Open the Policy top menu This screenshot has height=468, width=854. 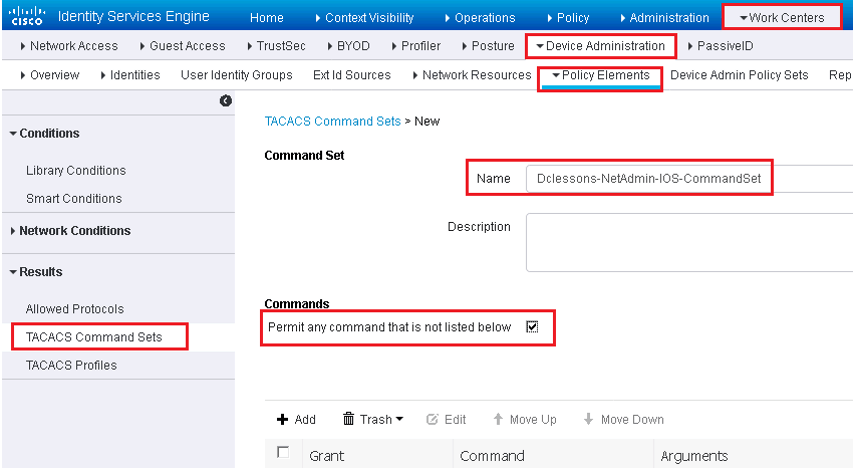pos(568,17)
